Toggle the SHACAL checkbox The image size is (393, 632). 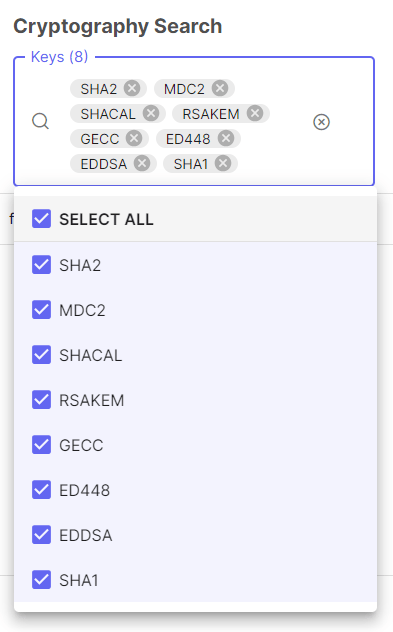pos(42,355)
